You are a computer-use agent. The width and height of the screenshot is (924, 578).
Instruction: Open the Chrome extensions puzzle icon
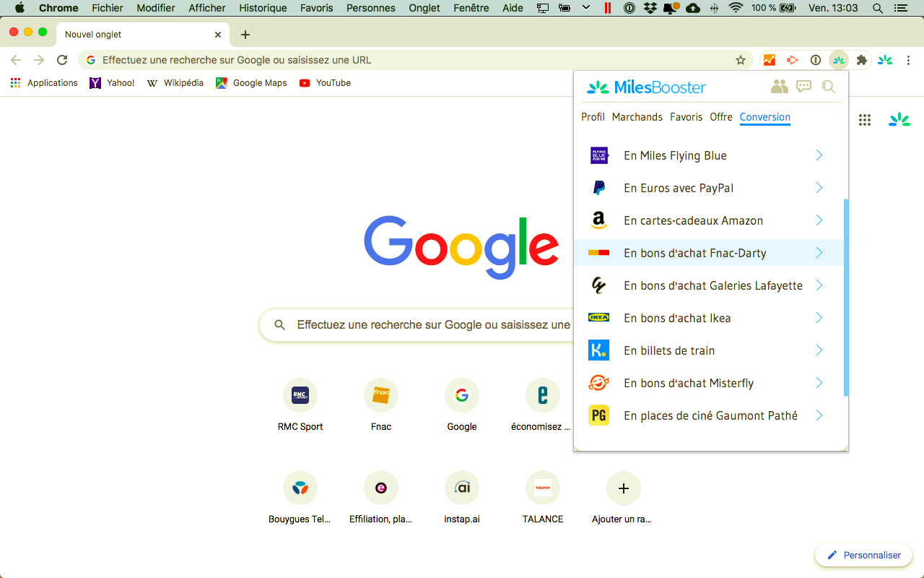pyautogui.click(x=861, y=60)
